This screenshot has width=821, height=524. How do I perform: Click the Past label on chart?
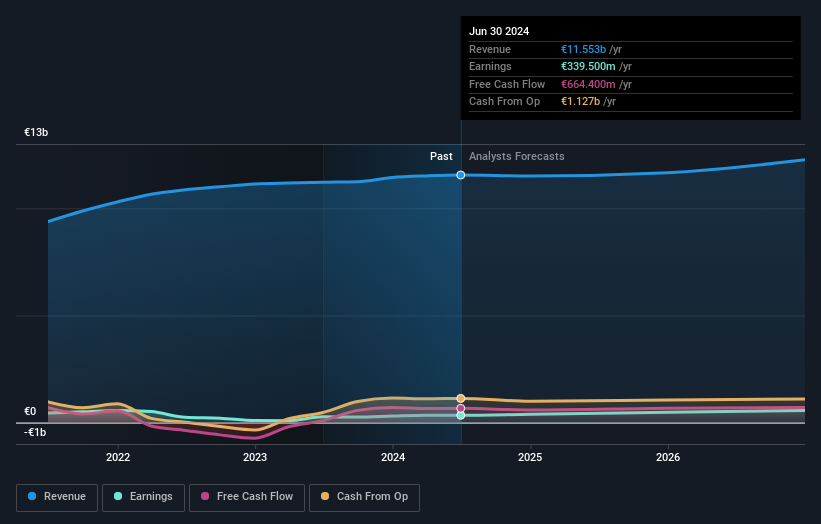441,157
